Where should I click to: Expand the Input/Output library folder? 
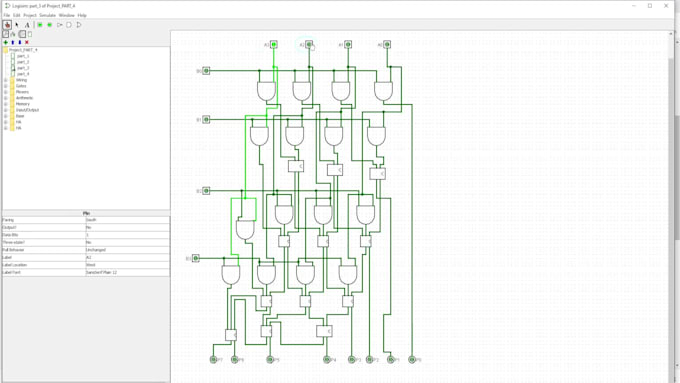tap(6, 110)
